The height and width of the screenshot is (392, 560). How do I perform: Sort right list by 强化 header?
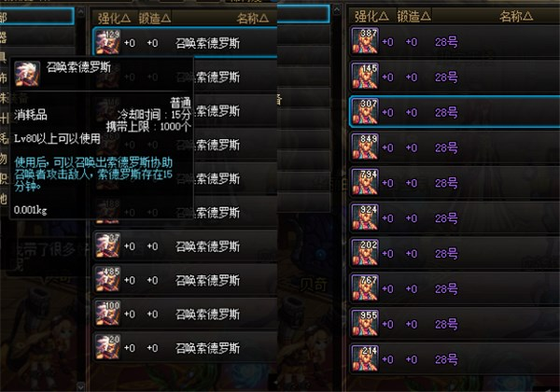[371, 16]
